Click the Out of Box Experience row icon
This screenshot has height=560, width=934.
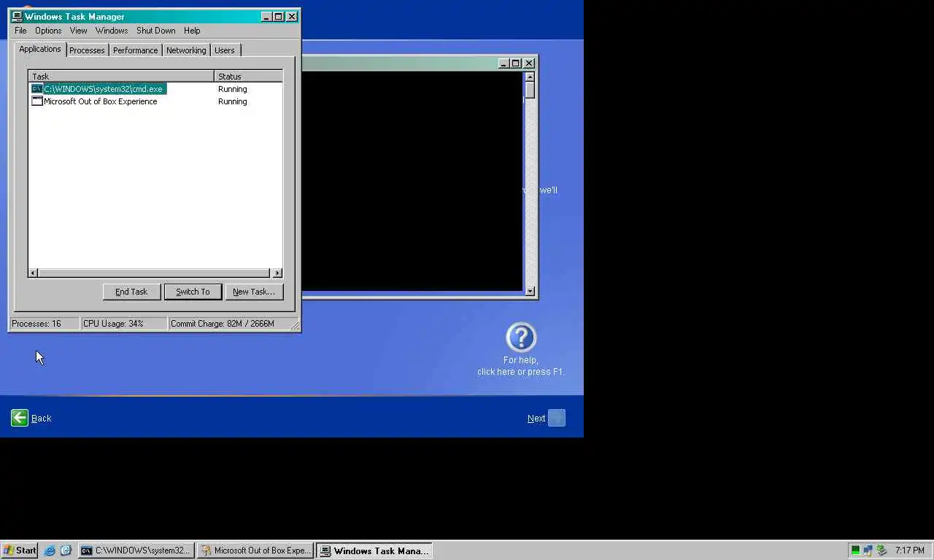(36, 101)
